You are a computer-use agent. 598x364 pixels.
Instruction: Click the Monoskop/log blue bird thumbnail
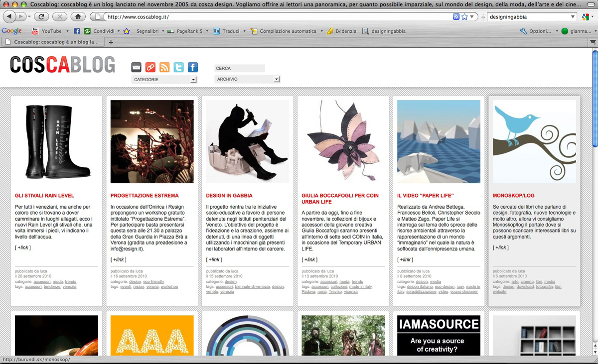tap(534, 141)
